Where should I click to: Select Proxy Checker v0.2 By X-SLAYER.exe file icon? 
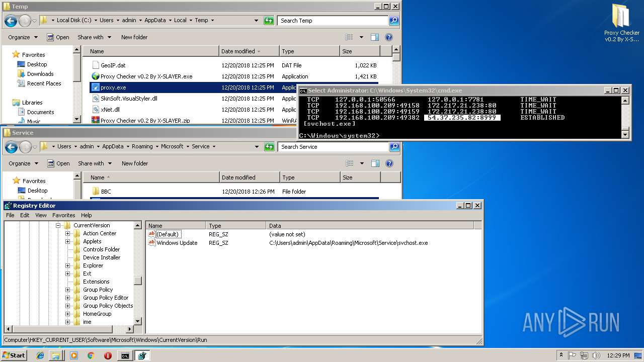96,76
